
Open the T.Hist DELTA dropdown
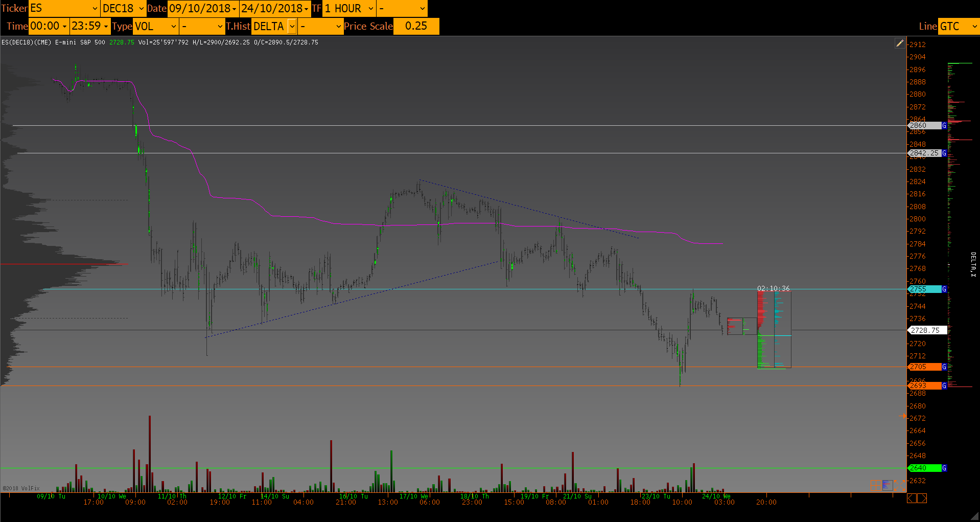click(x=292, y=26)
